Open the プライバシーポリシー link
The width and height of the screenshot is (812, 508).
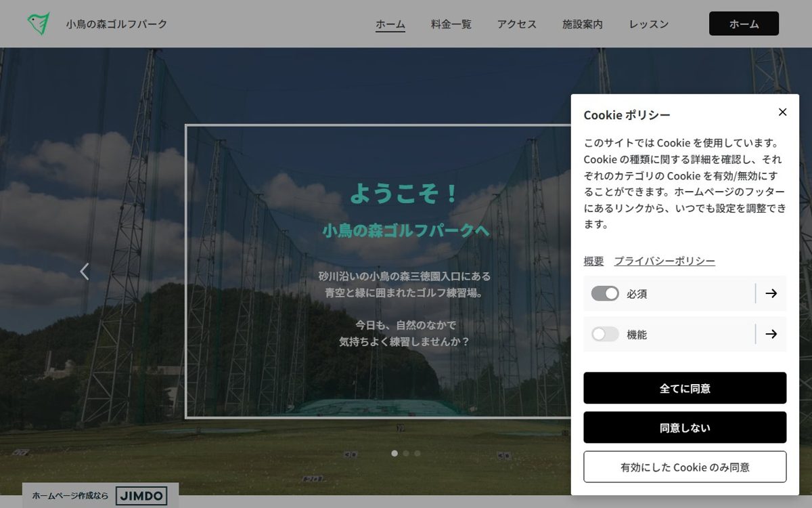tap(664, 261)
